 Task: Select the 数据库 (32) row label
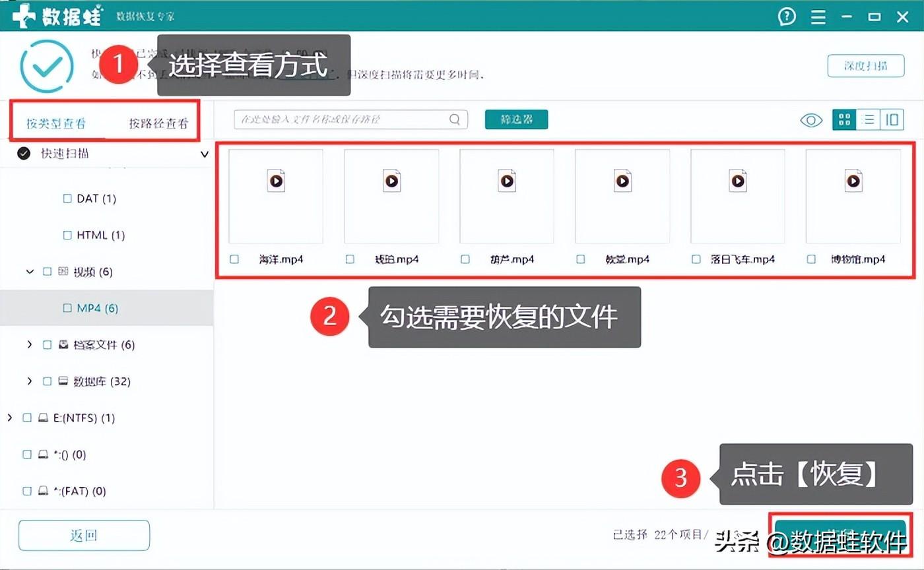pos(102,381)
